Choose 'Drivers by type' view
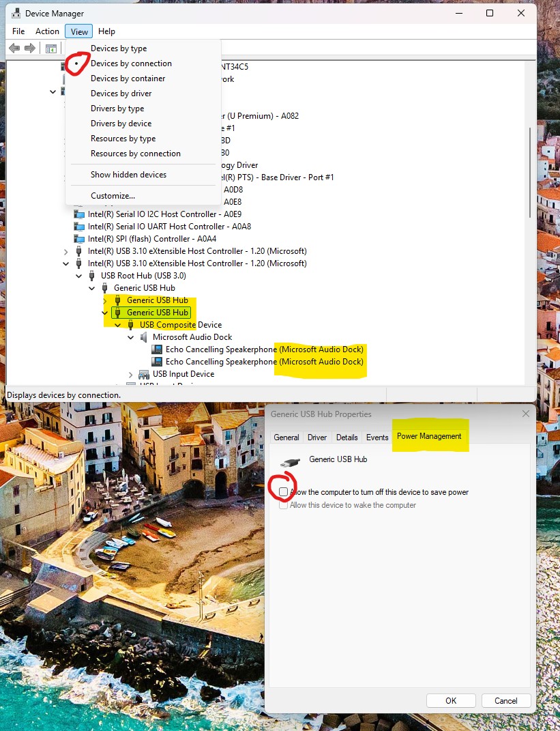 tap(143, 109)
